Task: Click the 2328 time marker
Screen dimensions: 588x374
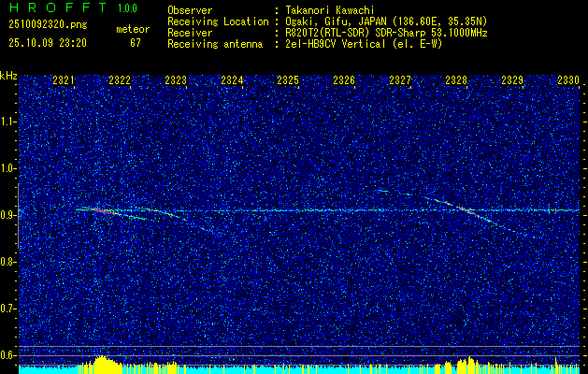Action: 456,79
